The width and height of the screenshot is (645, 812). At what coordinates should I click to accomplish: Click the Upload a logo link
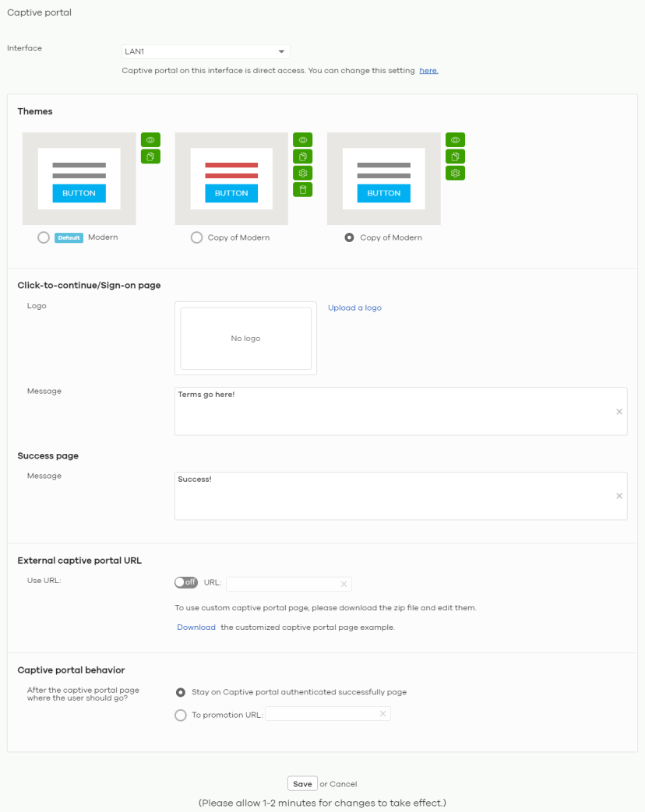click(354, 308)
